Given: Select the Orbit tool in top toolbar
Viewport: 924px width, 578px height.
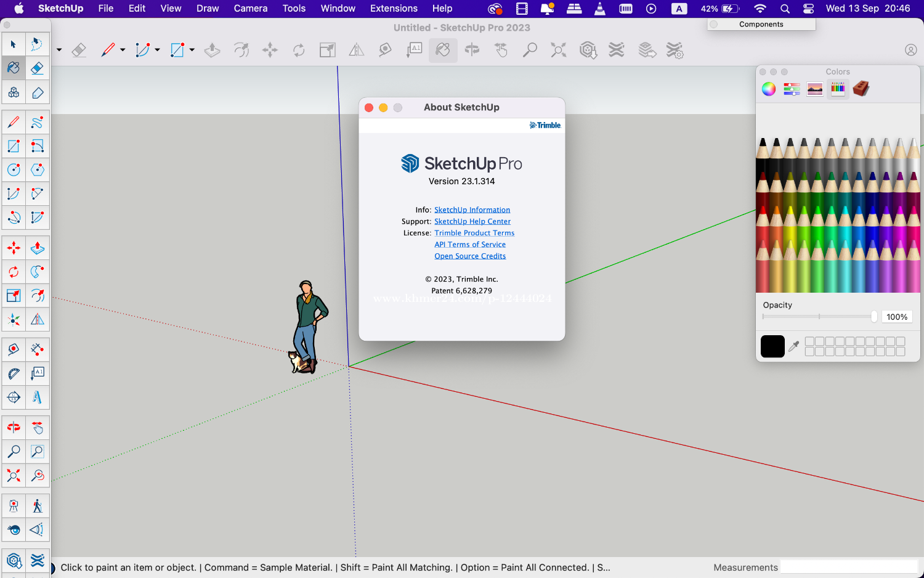Looking at the screenshot, I should (x=472, y=50).
